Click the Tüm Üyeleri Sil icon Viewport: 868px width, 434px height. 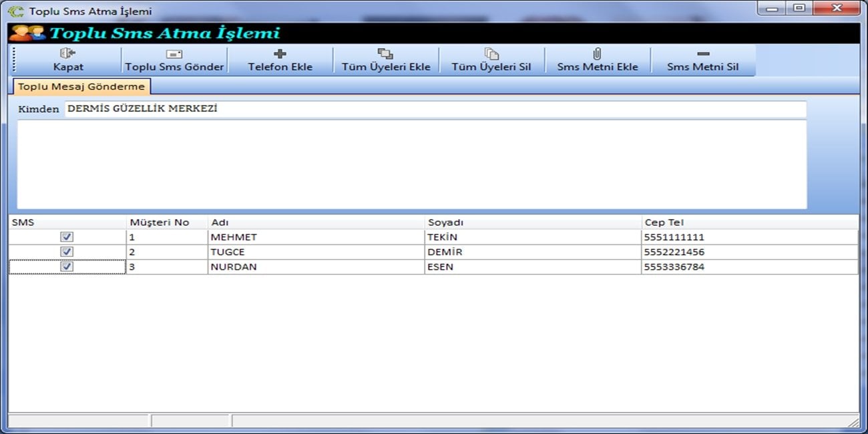coord(491,53)
